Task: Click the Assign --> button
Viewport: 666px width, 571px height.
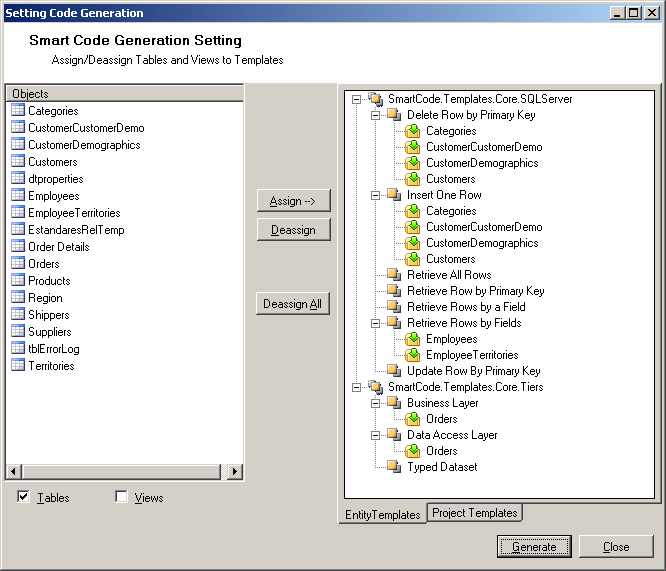Action: click(x=293, y=201)
